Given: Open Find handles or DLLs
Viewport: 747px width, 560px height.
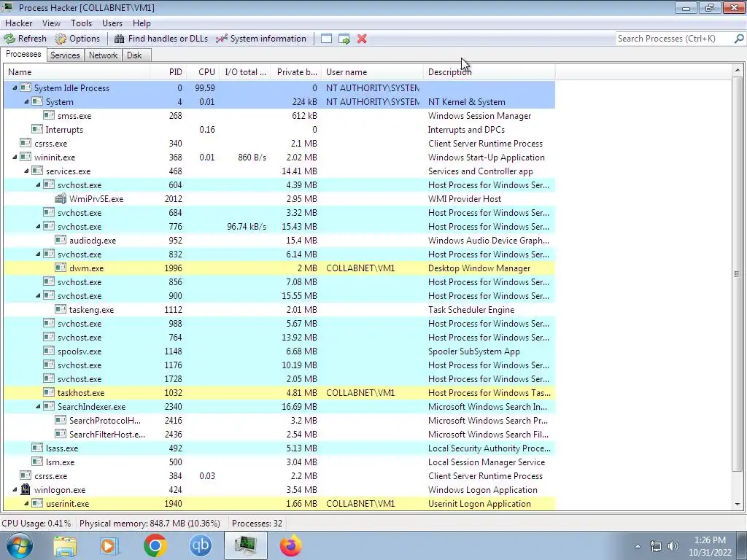Looking at the screenshot, I should click(x=161, y=39).
